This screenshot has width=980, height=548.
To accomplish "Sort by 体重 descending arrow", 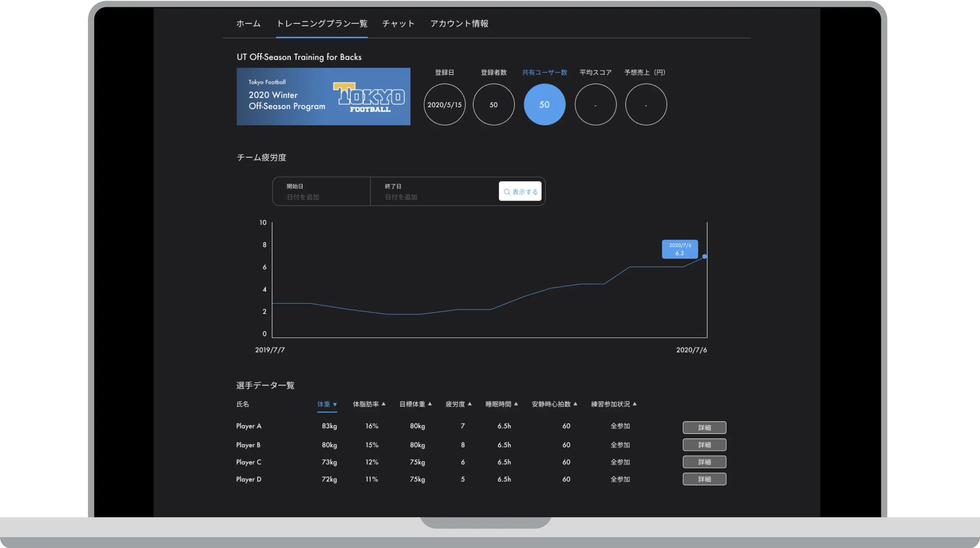I will (335, 404).
